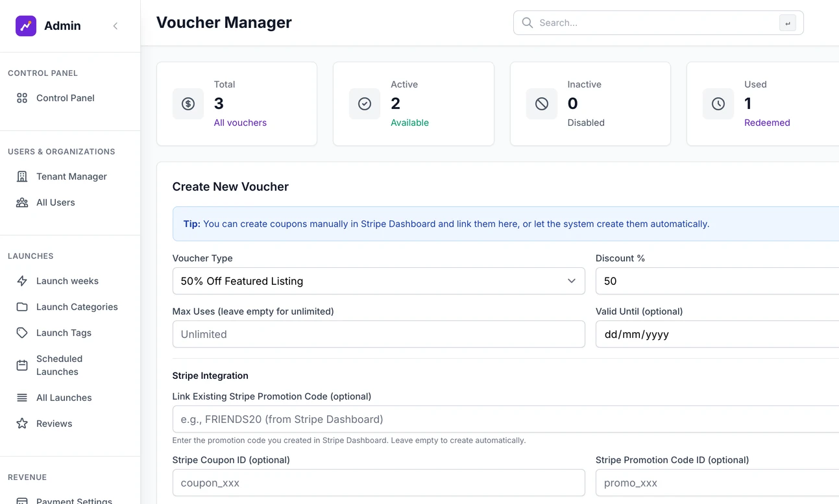Click the "Available" text under Active
Viewport: 839px width, 504px height.
[x=409, y=123]
